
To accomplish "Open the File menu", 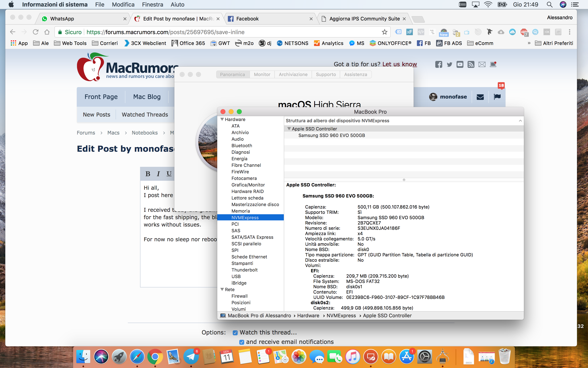I will (100, 5).
